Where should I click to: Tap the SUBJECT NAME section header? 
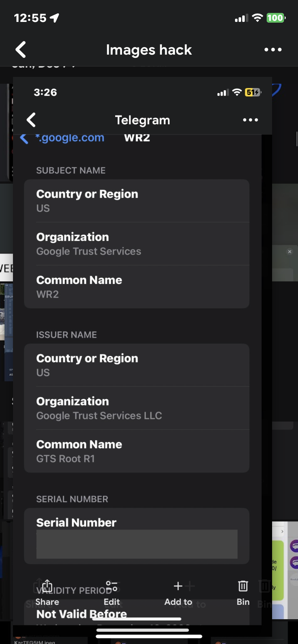click(x=71, y=170)
